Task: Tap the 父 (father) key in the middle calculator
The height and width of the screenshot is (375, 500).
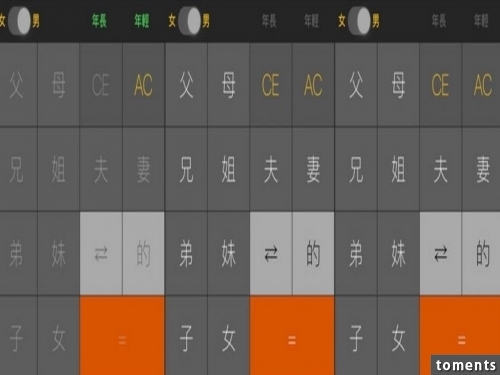Action: click(x=186, y=85)
